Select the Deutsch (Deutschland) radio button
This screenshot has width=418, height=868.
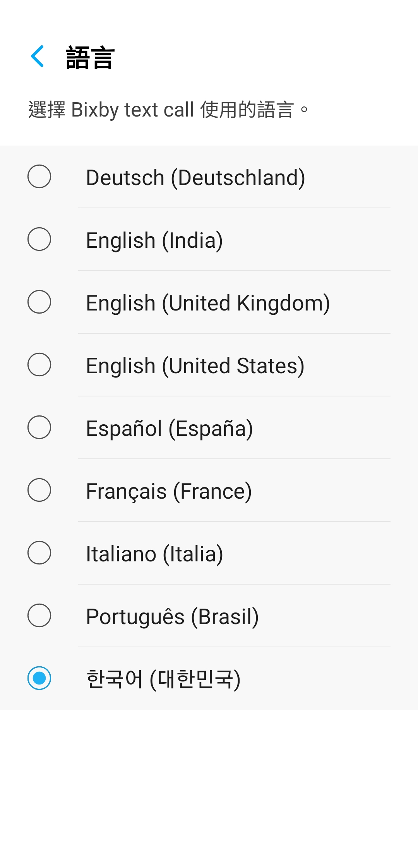coord(39,177)
